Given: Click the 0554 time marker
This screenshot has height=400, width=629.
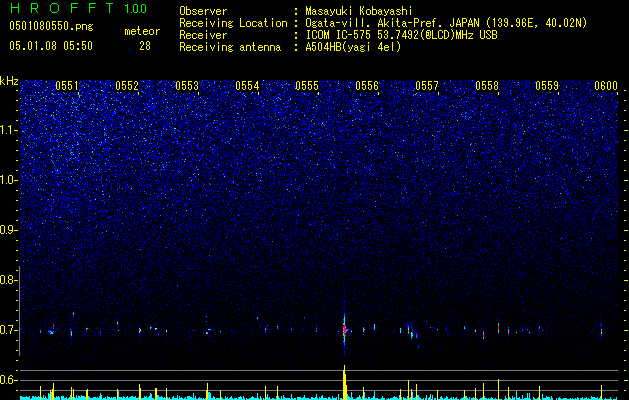Looking at the screenshot, I should pyautogui.click(x=247, y=86).
